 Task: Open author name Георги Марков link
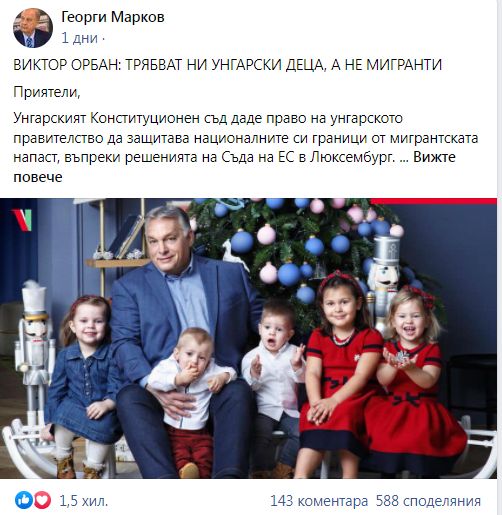pos(113,17)
